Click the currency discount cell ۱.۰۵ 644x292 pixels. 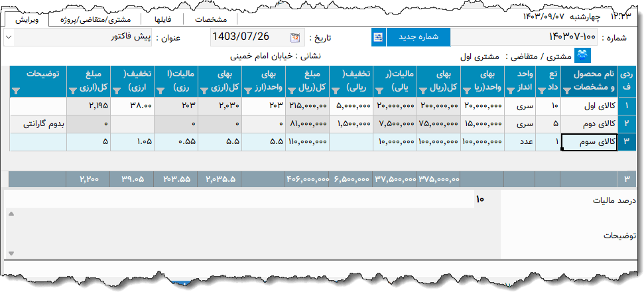click(x=132, y=142)
